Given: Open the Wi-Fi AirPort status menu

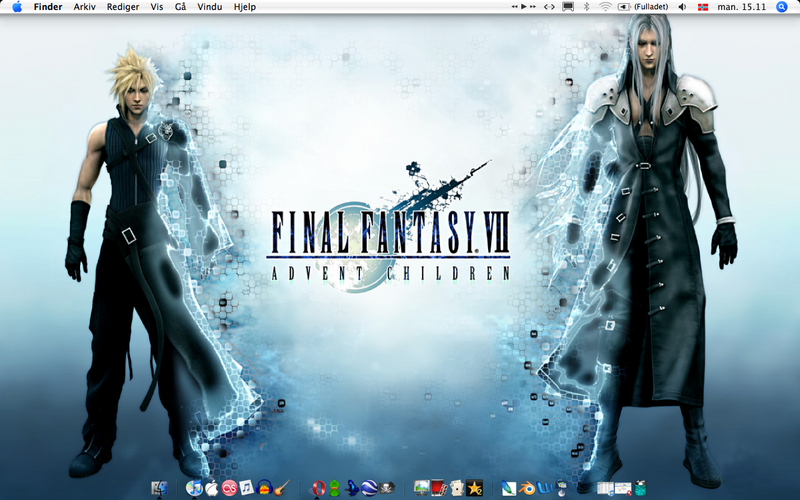Looking at the screenshot, I should pyautogui.click(x=605, y=7).
